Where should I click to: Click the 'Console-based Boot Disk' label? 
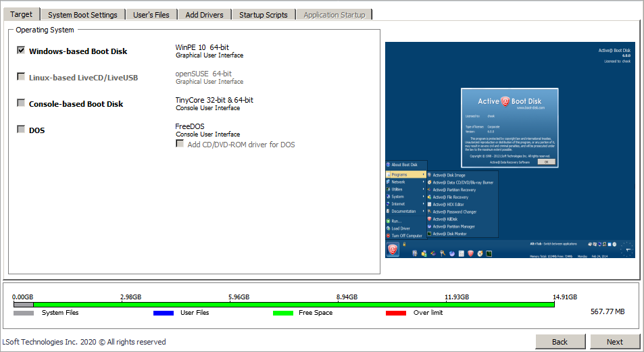point(76,104)
